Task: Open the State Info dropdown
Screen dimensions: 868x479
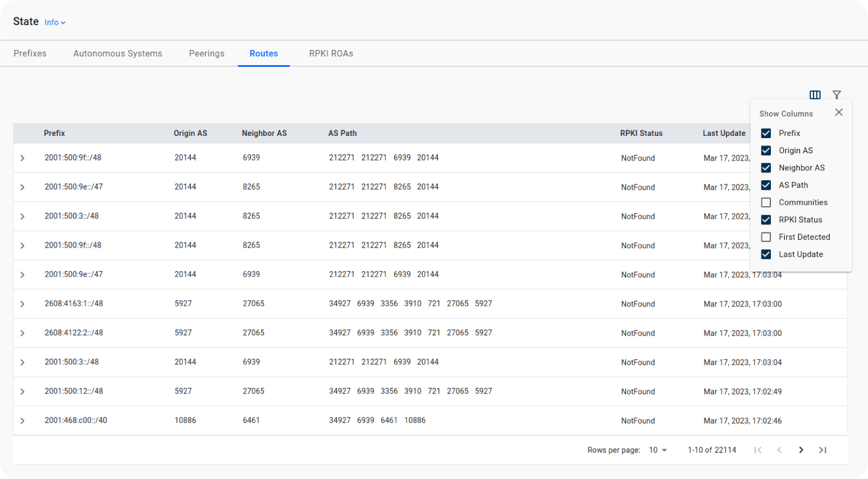Action: (x=55, y=22)
